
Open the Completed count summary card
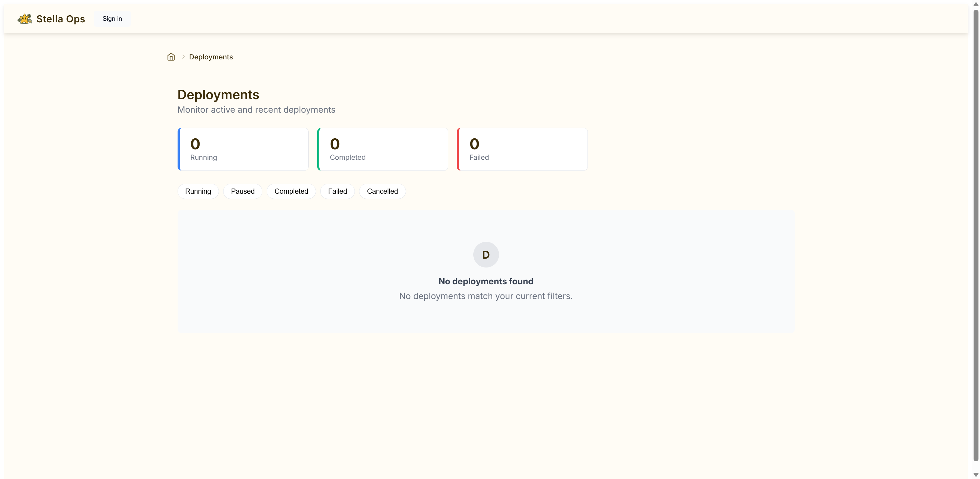click(x=383, y=149)
